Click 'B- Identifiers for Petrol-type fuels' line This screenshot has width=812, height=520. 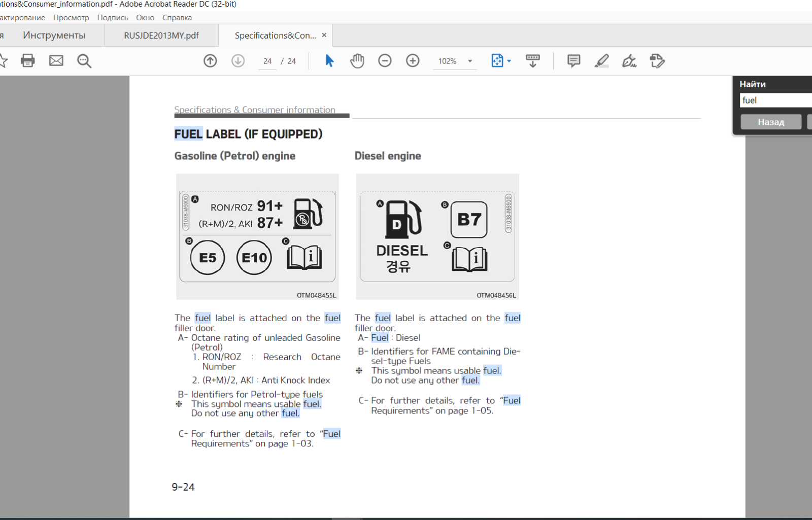pyautogui.click(x=250, y=394)
